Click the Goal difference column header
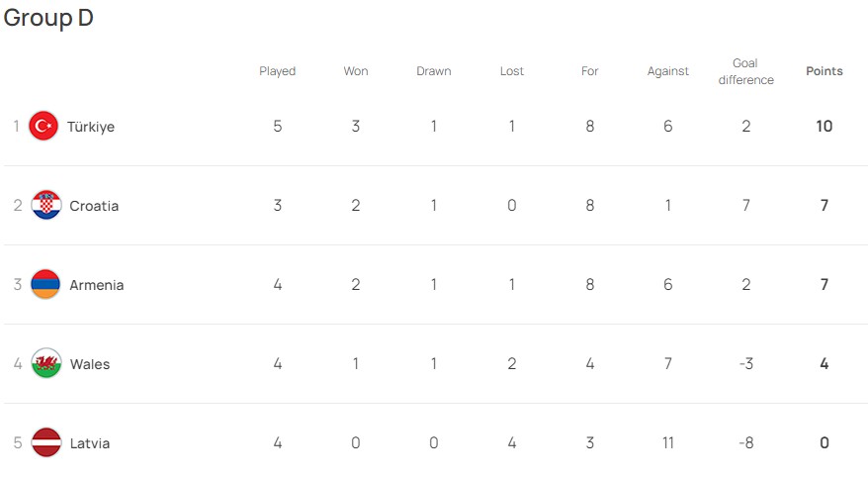Image resolution: width=868 pixels, height=477 pixels. [x=745, y=71]
